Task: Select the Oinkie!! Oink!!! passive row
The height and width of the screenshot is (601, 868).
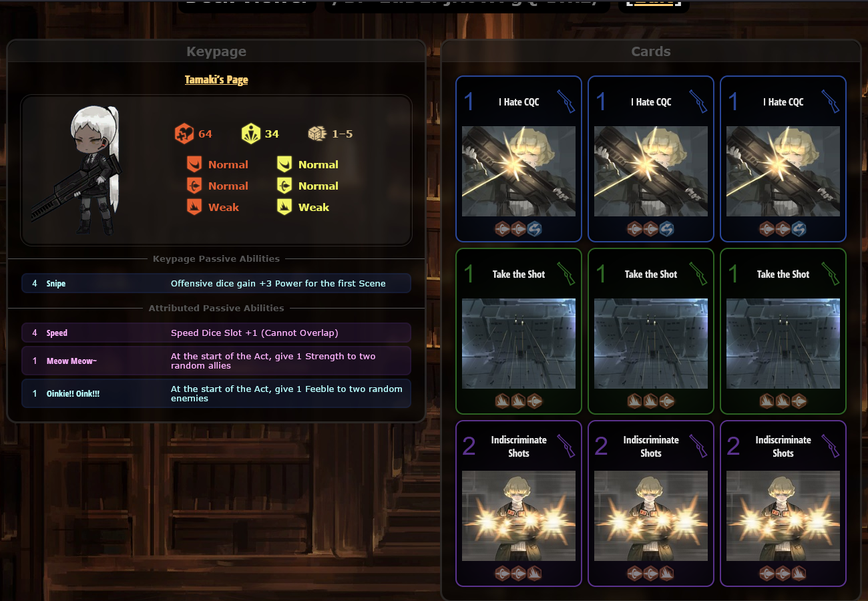Action: tap(216, 393)
